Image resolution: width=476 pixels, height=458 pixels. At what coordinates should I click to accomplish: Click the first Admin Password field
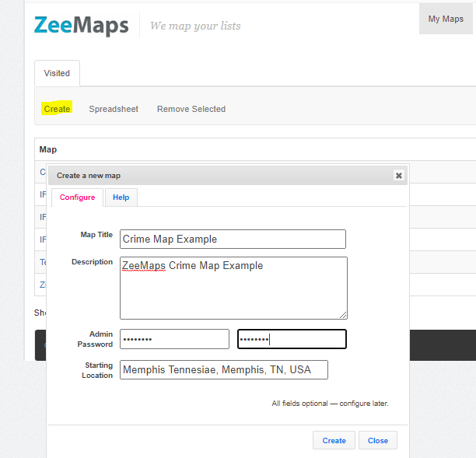pos(174,339)
